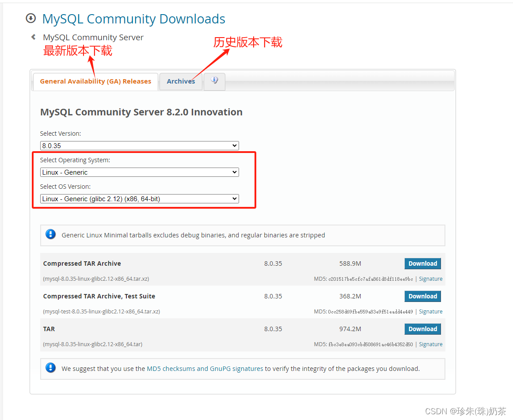Image resolution: width=513 pixels, height=420 pixels.
Task: Switch to General Availability (GA) Releases tab
Action: 95,81
